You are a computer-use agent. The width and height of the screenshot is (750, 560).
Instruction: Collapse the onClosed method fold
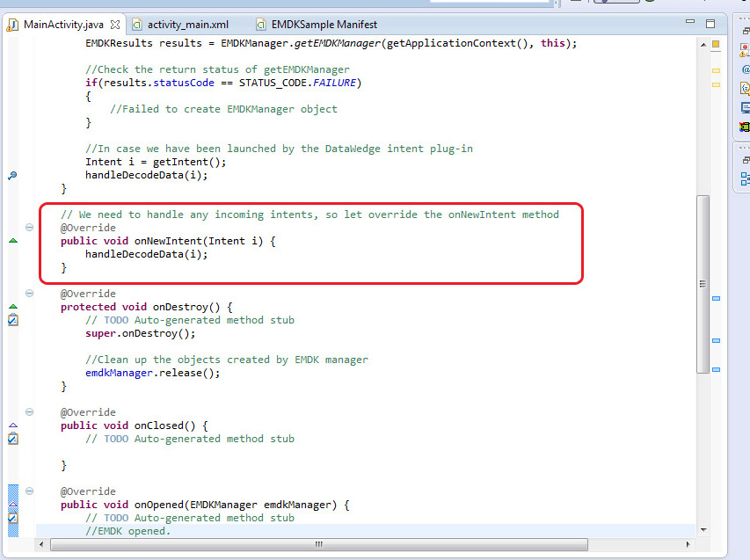click(x=29, y=412)
